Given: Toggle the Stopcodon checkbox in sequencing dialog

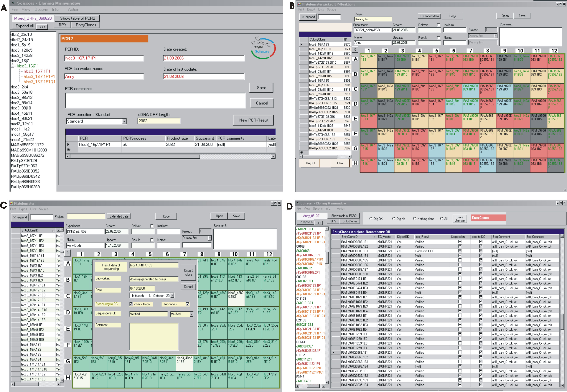Looking at the screenshot, I should pos(187,304).
